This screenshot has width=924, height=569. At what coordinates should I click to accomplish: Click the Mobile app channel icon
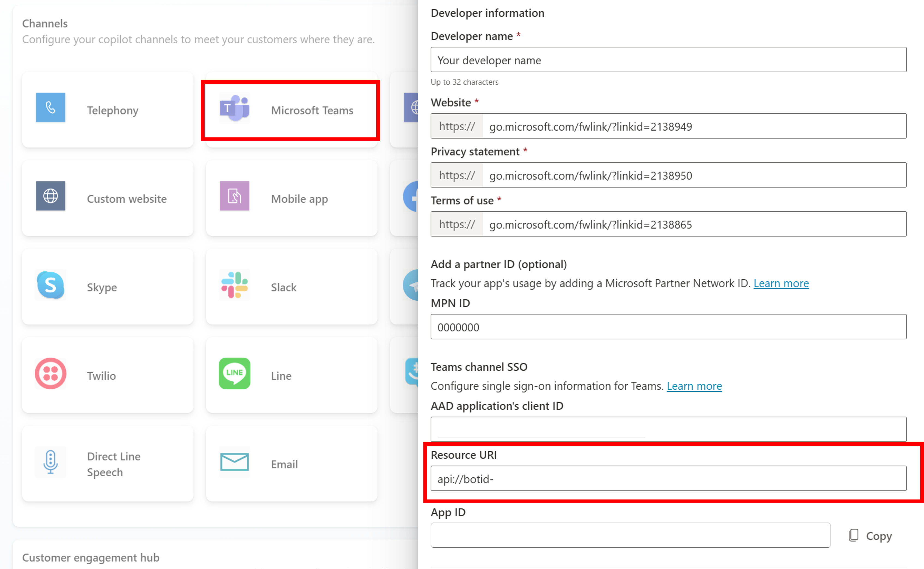tap(234, 198)
